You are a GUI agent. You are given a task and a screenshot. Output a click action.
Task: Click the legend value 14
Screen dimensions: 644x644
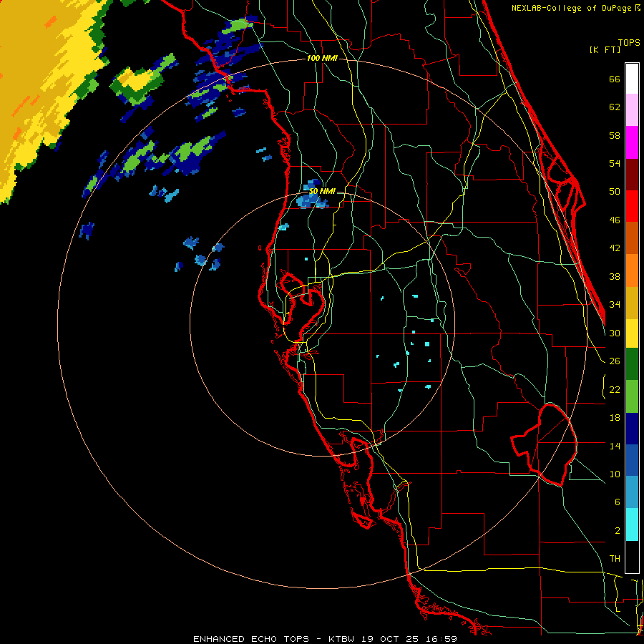[615, 446]
